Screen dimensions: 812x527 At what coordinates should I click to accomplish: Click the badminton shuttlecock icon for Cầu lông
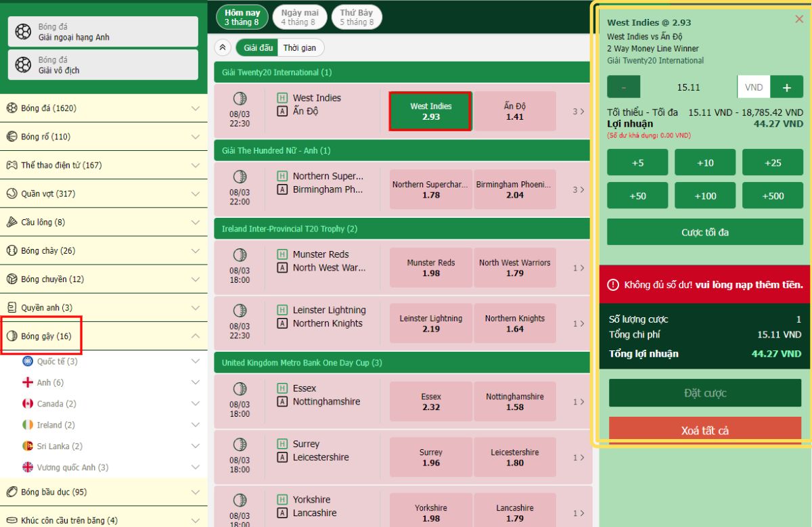(12, 222)
